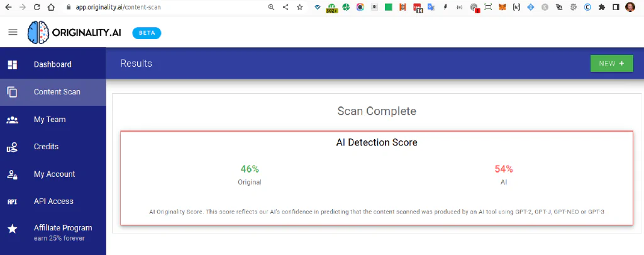Click the AI Originality Score description text
This screenshot has height=255, width=644.
(377, 212)
